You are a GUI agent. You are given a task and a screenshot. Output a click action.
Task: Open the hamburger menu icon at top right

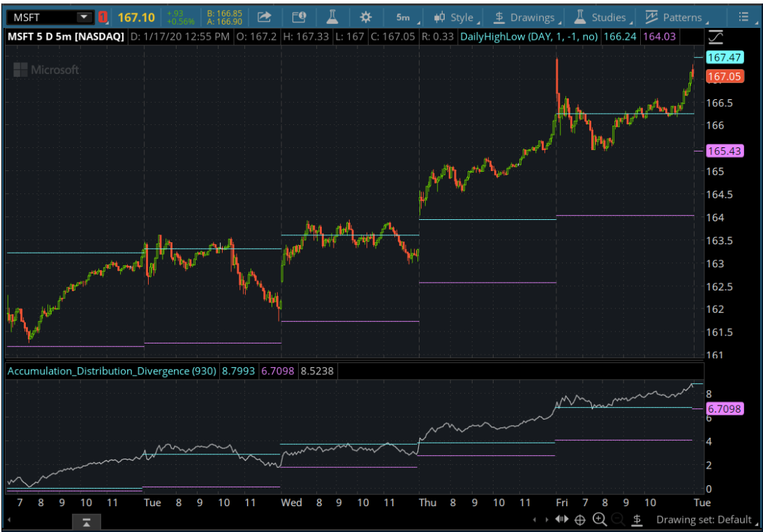coord(743,17)
